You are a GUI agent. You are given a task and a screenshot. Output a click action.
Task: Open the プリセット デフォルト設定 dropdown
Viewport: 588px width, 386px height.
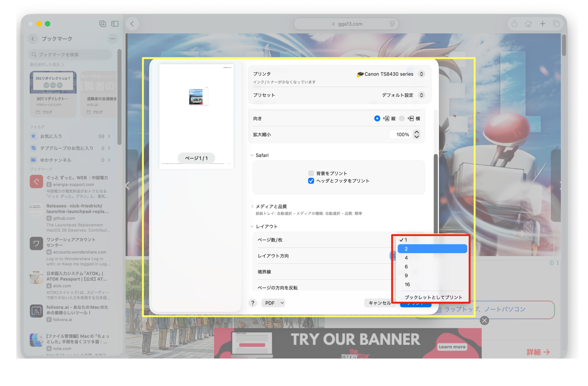[x=421, y=95]
